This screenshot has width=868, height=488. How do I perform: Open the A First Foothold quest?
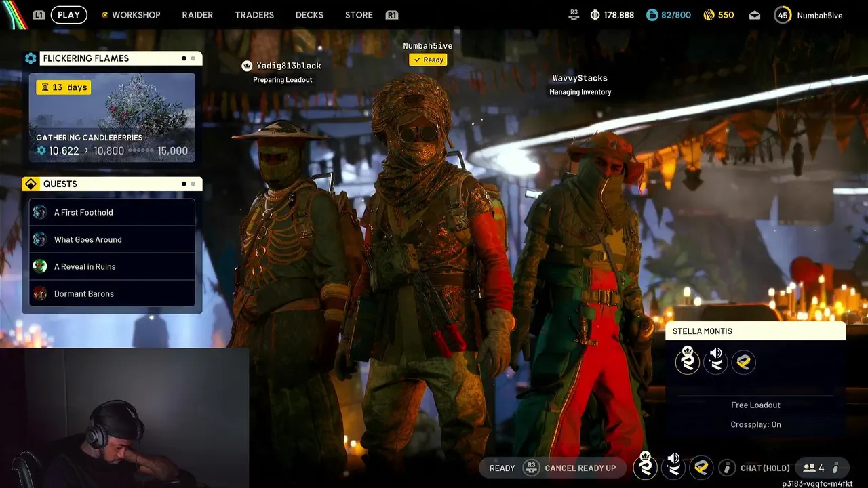coord(112,212)
